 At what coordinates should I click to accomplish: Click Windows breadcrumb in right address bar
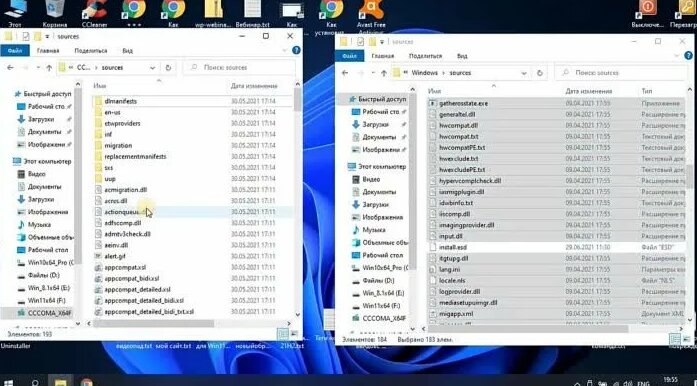(x=424, y=72)
